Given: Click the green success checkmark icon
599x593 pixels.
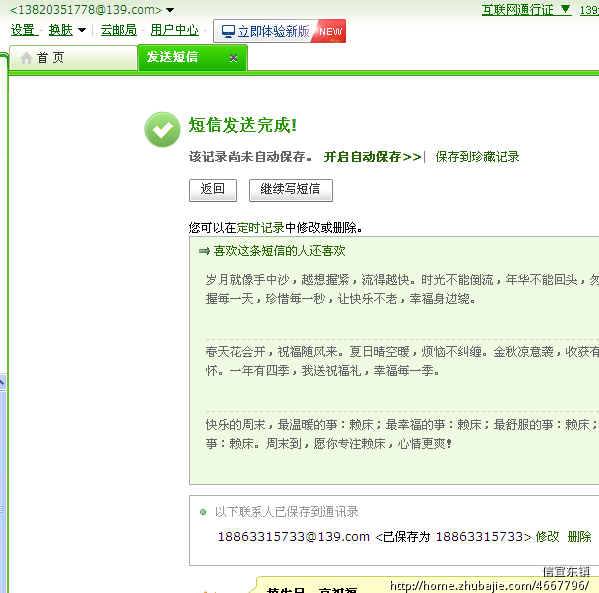Looking at the screenshot, I should (x=162, y=130).
